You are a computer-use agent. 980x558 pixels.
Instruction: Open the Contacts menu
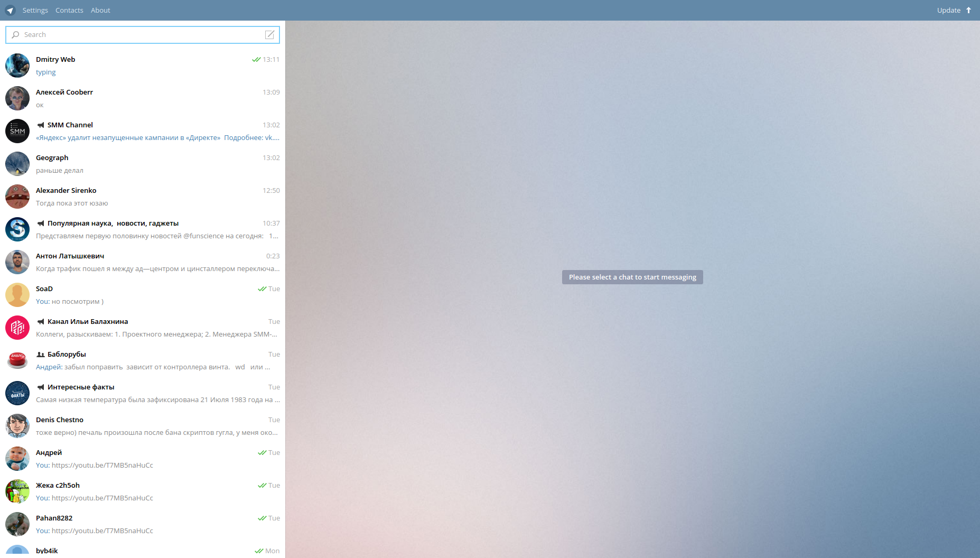pyautogui.click(x=69, y=10)
